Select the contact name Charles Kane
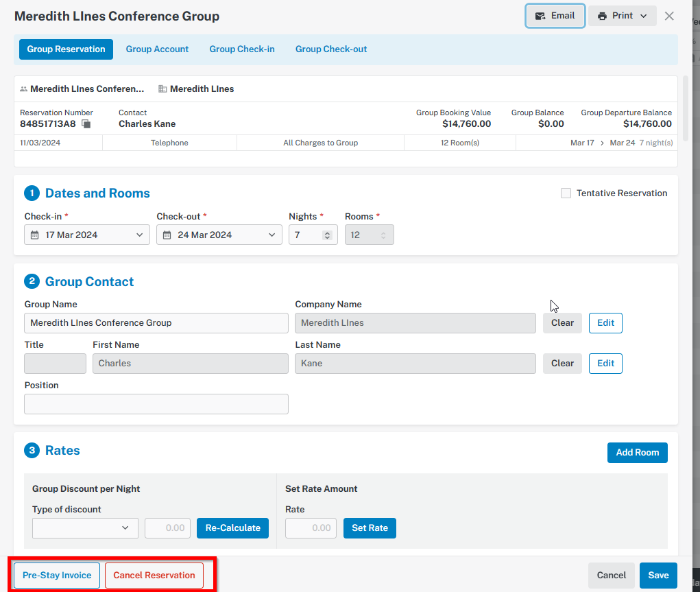700x592 pixels. (147, 124)
